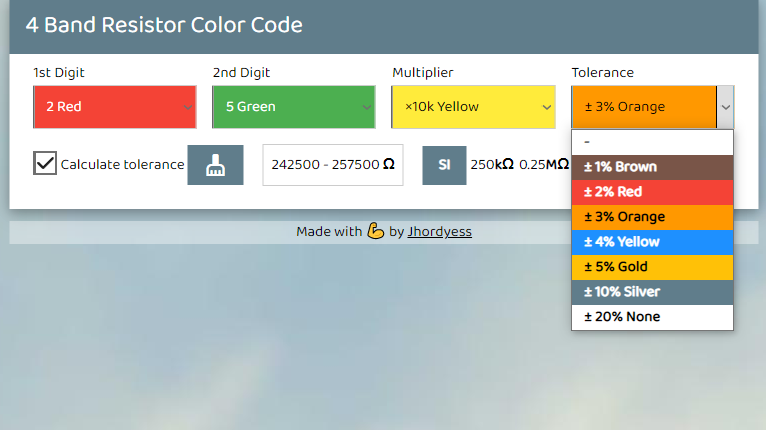Click the Calculate tolerance label text
The width and height of the screenshot is (766, 430).
click(x=122, y=165)
